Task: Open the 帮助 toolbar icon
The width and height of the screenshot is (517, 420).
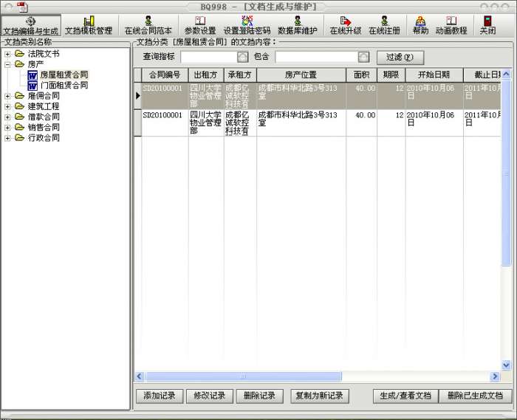Action: pyautogui.click(x=420, y=26)
